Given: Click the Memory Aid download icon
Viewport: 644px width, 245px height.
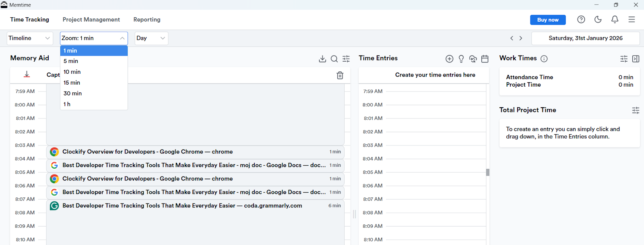Looking at the screenshot, I should pos(322,59).
